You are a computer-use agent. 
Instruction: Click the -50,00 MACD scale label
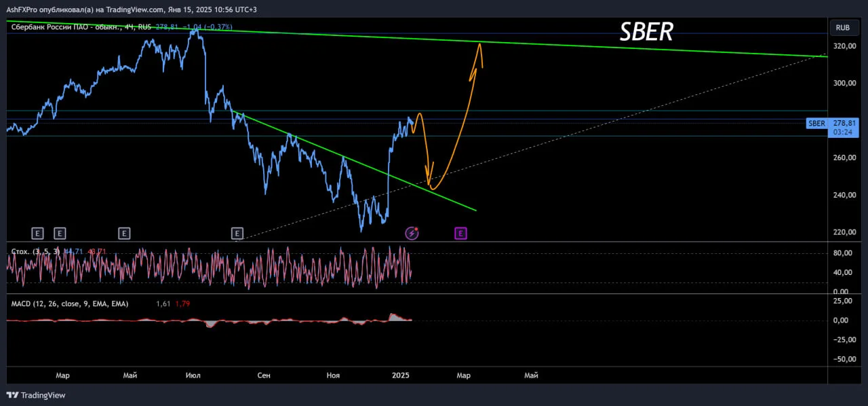[x=844, y=360]
